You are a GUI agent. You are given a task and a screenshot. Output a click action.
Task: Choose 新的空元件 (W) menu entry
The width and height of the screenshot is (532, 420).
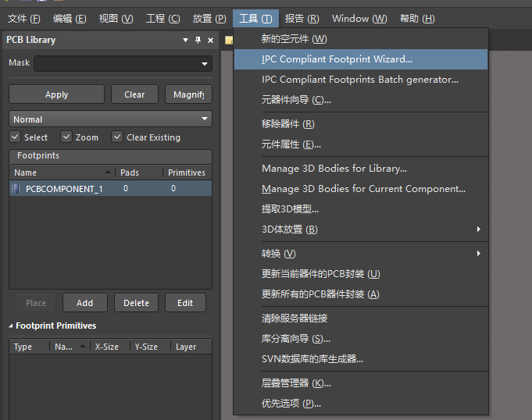(361, 39)
